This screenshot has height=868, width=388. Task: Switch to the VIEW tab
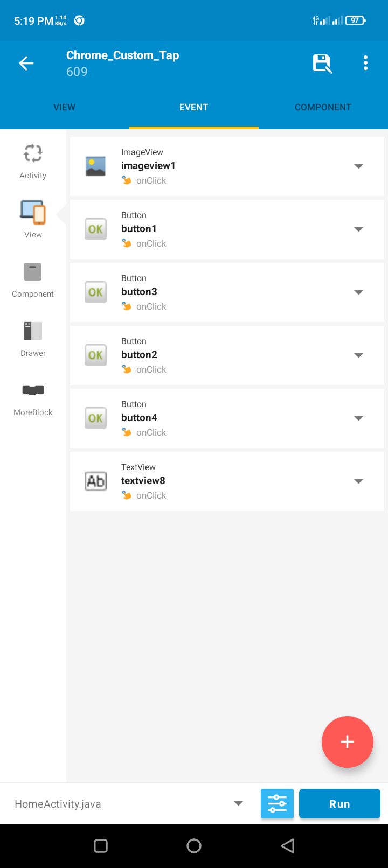(64, 107)
